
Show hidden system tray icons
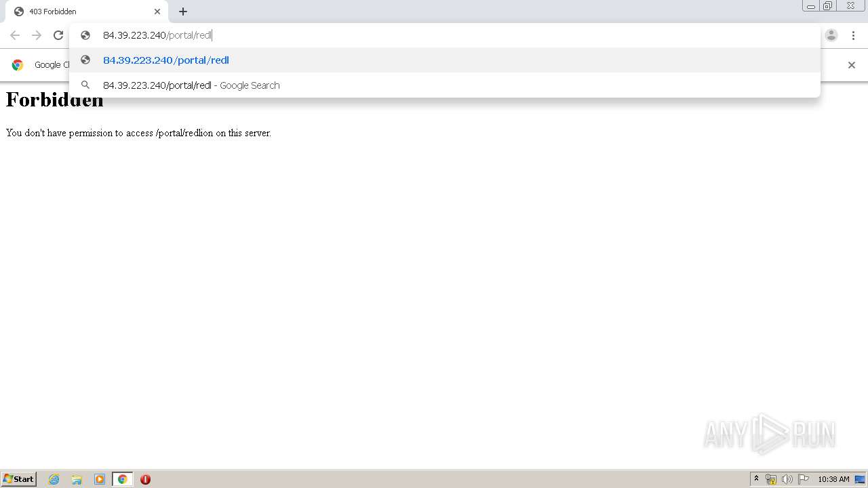[x=757, y=479]
